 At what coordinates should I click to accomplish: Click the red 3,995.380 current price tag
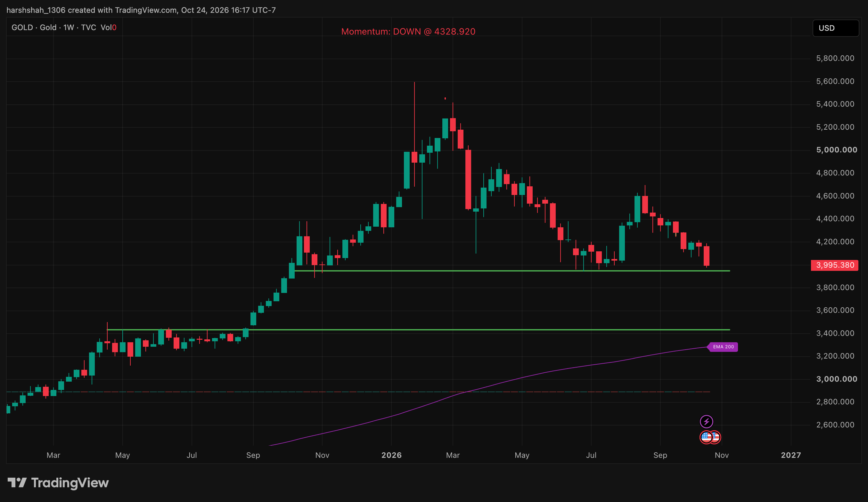point(834,265)
